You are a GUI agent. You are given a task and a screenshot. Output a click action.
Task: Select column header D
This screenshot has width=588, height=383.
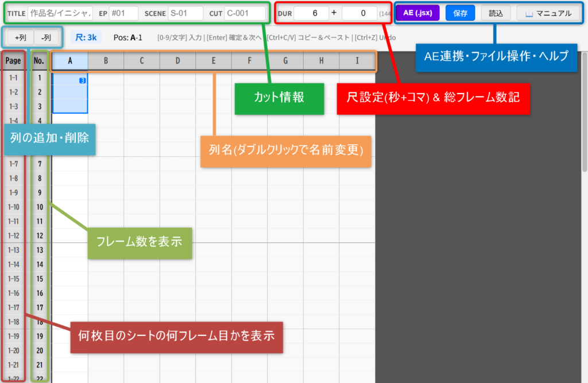pyautogui.click(x=177, y=60)
